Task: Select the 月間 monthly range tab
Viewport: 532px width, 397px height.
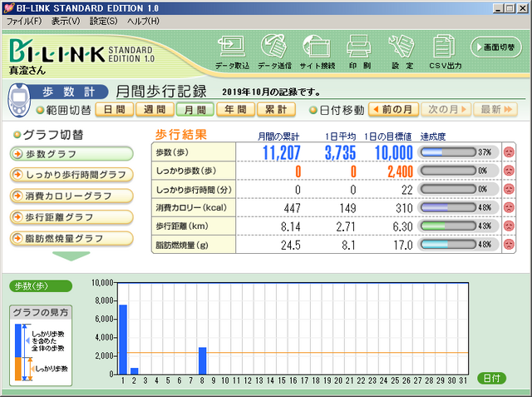Action: (x=195, y=110)
